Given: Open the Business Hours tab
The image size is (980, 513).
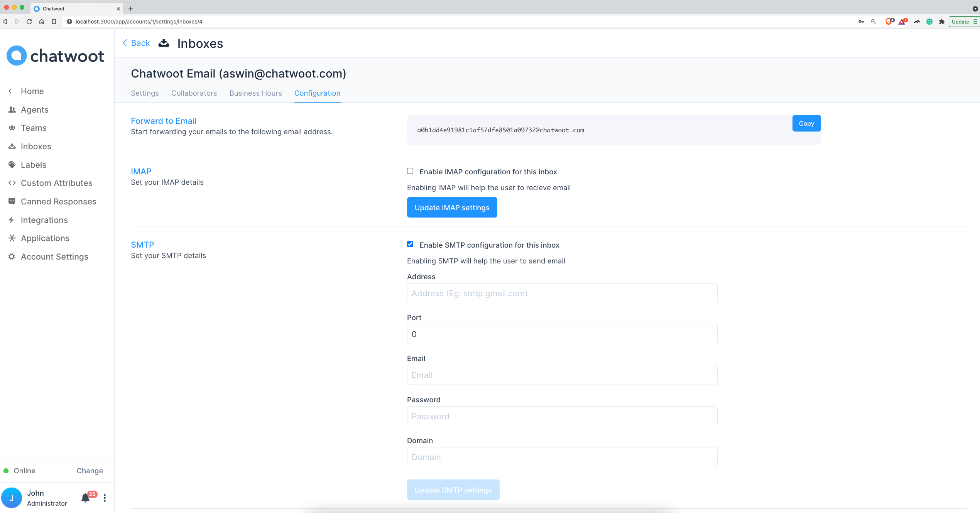Looking at the screenshot, I should [x=255, y=93].
